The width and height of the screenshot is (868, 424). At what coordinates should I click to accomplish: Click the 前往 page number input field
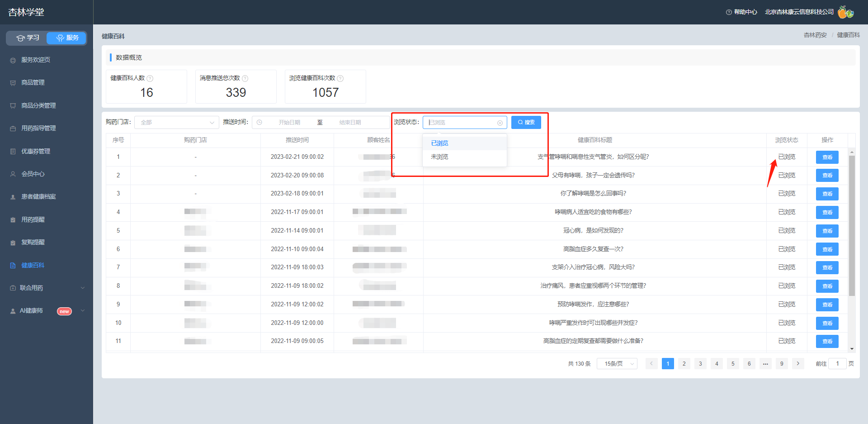point(837,363)
